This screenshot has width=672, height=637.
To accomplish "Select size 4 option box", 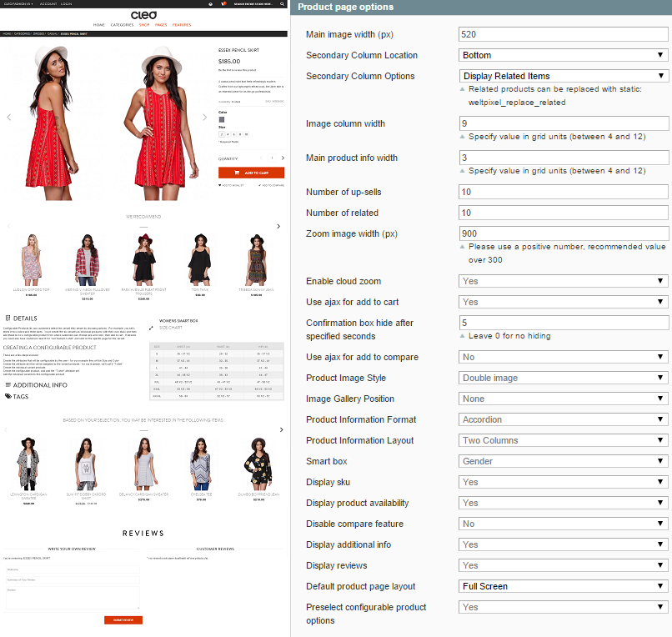I will tap(228, 133).
